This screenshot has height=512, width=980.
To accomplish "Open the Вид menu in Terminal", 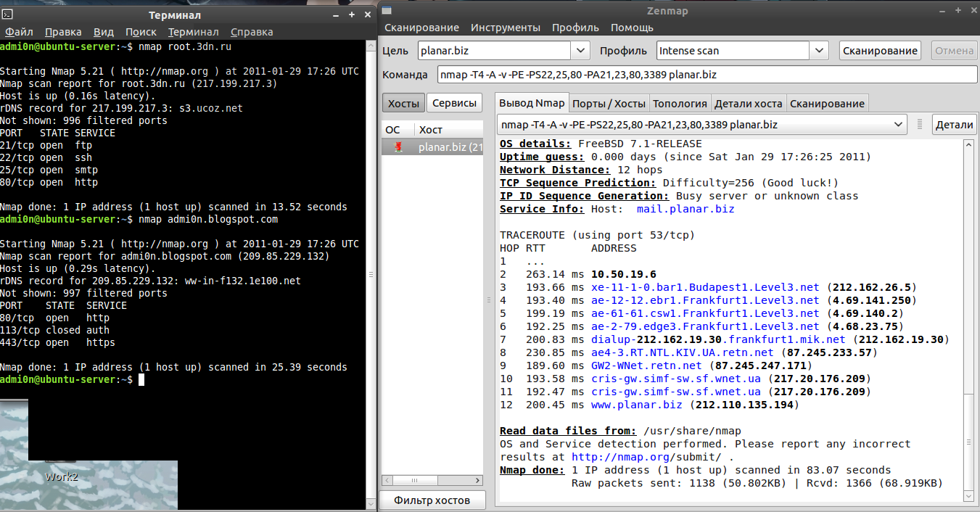I will click(x=104, y=32).
